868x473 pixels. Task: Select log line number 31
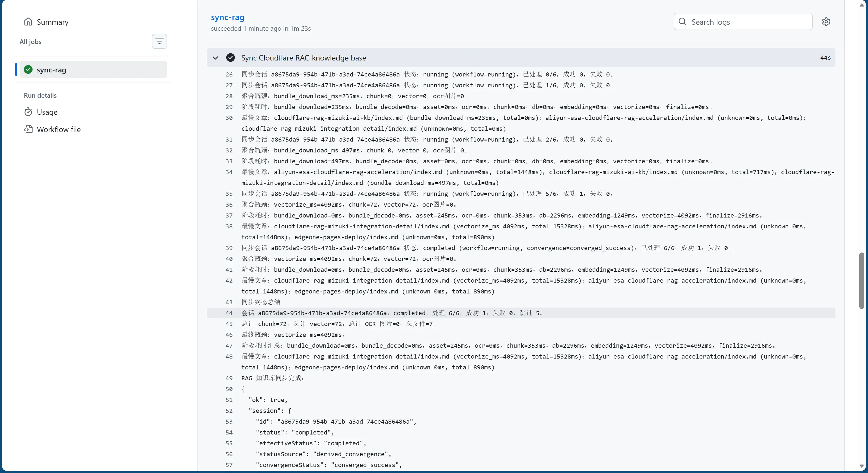229,139
